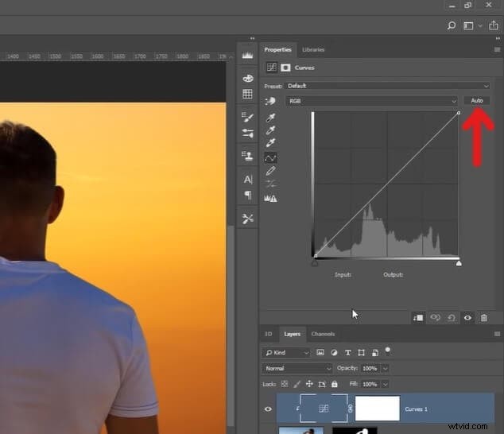Switch to the Libraries tab

tap(313, 50)
